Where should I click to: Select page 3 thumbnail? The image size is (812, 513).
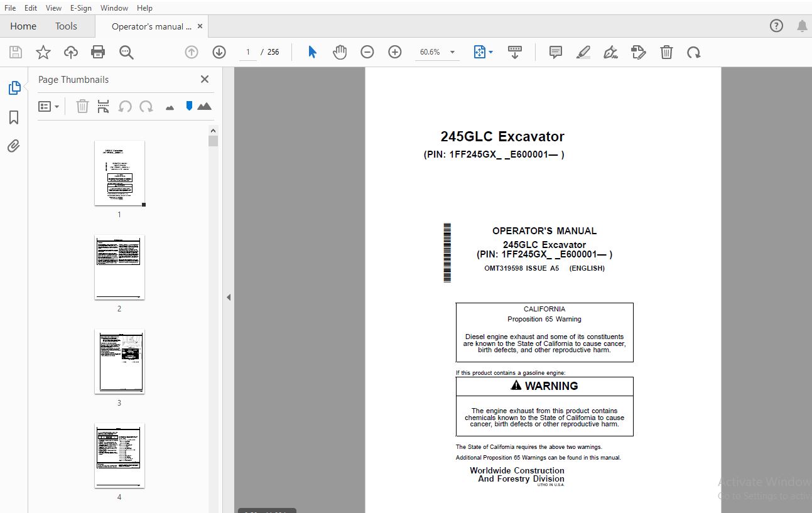(119, 362)
